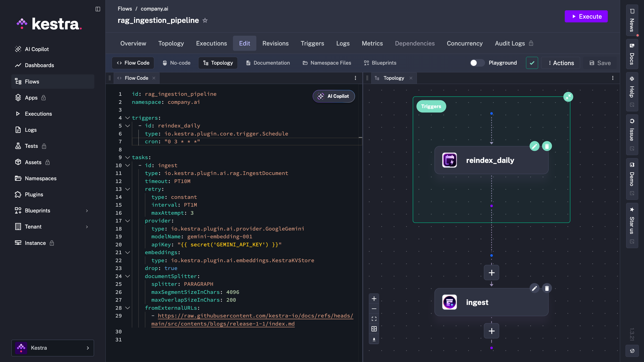
Task: Switch to the Overview tab
Action: (133, 43)
